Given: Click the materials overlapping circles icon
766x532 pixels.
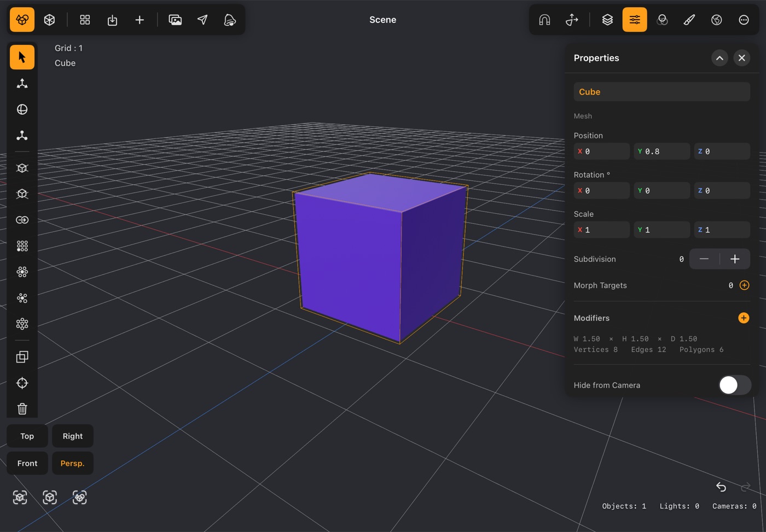Looking at the screenshot, I should tap(662, 20).
